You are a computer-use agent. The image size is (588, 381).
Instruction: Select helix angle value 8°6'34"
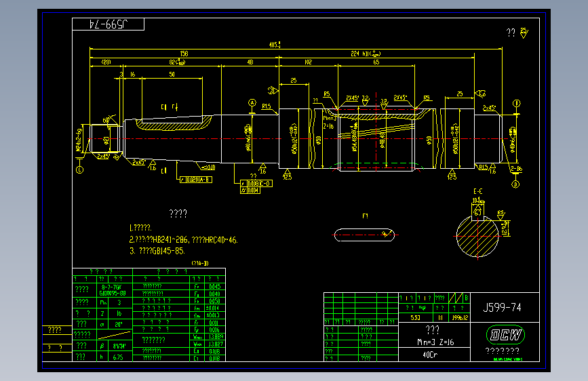(119, 346)
